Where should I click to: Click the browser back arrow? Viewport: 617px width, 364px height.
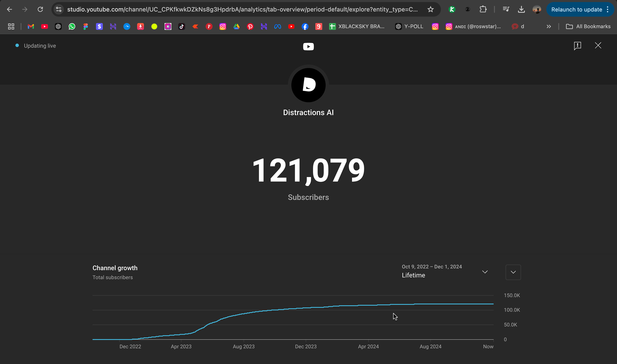pyautogui.click(x=9, y=9)
